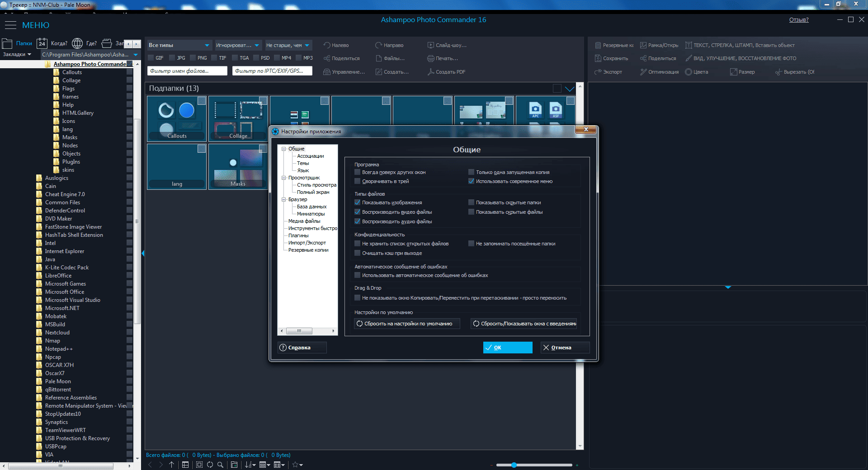
Task: Click the details view icon in bottom toolbar
Action: pyautogui.click(x=185, y=465)
